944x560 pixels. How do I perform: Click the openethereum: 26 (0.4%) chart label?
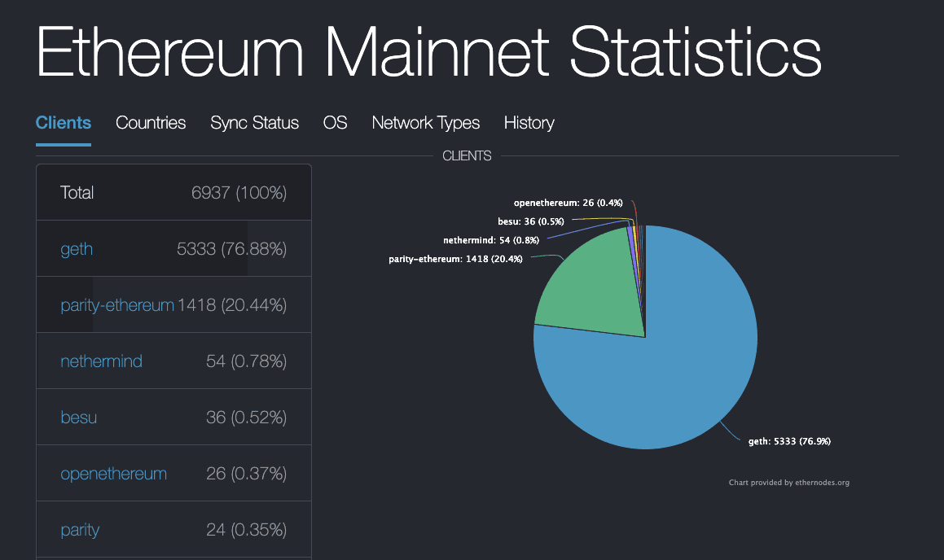click(568, 202)
